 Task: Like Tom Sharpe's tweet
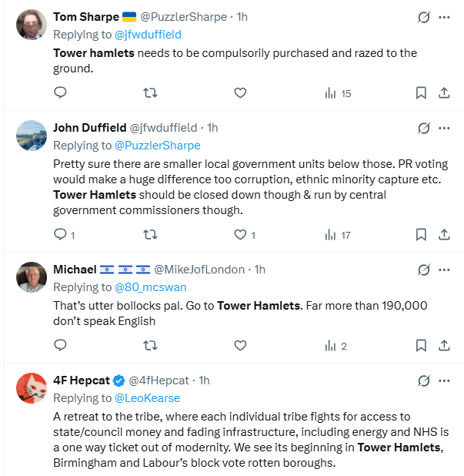(240, 93)
